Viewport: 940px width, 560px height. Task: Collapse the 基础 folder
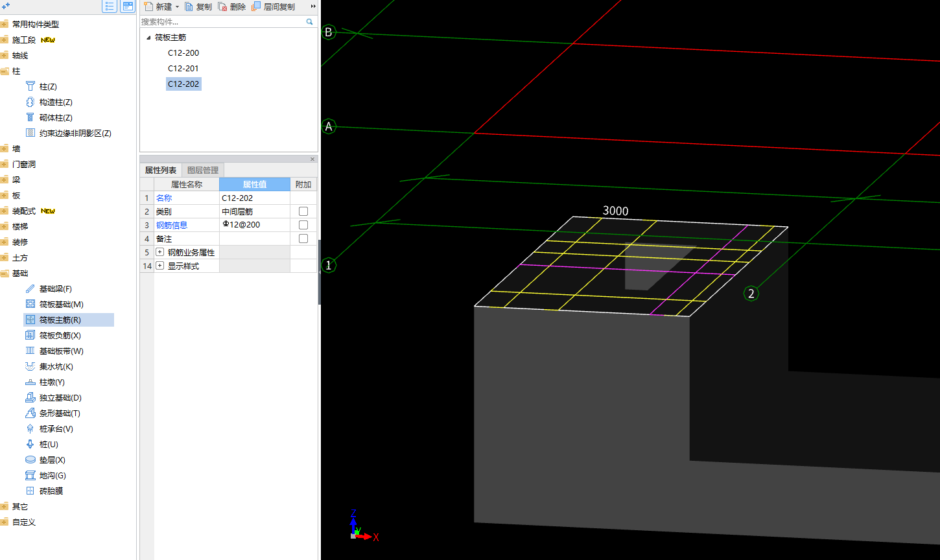point(5,273)
